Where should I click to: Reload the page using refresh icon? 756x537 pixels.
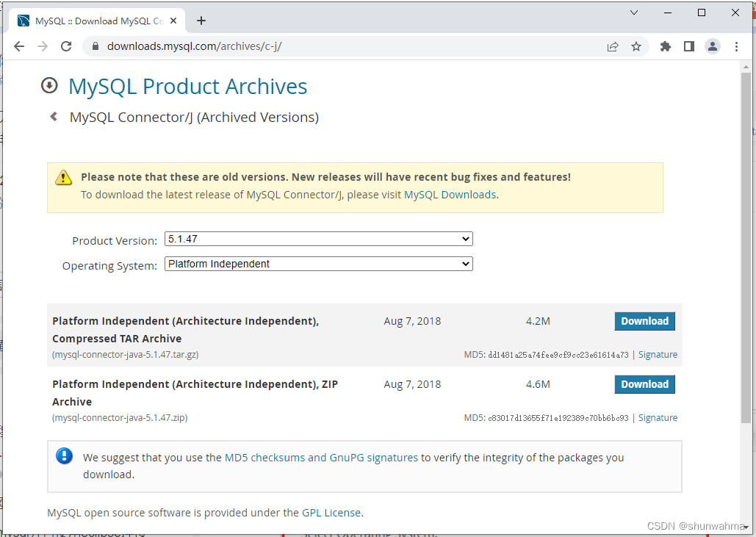[x=66, y=46]
